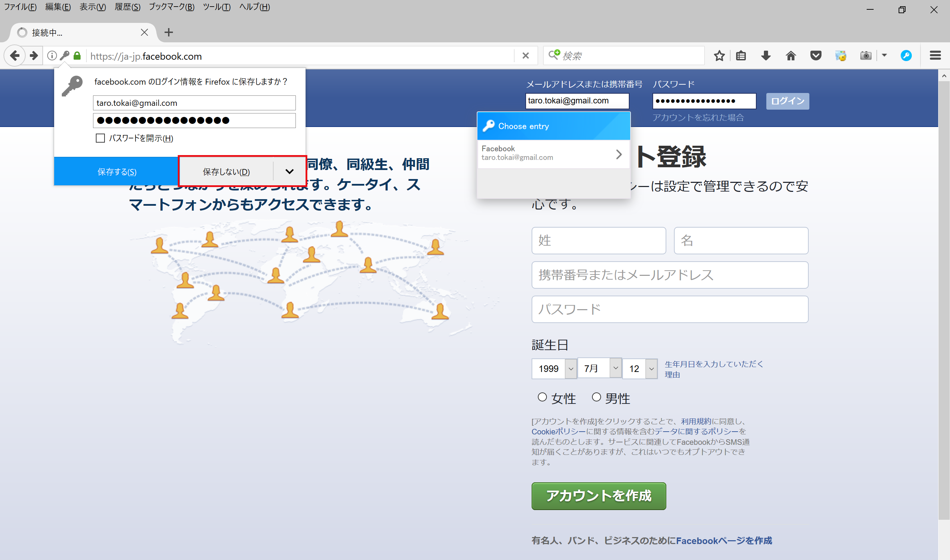Click the URL address bar
950x560 pixels.
[300, 56]
